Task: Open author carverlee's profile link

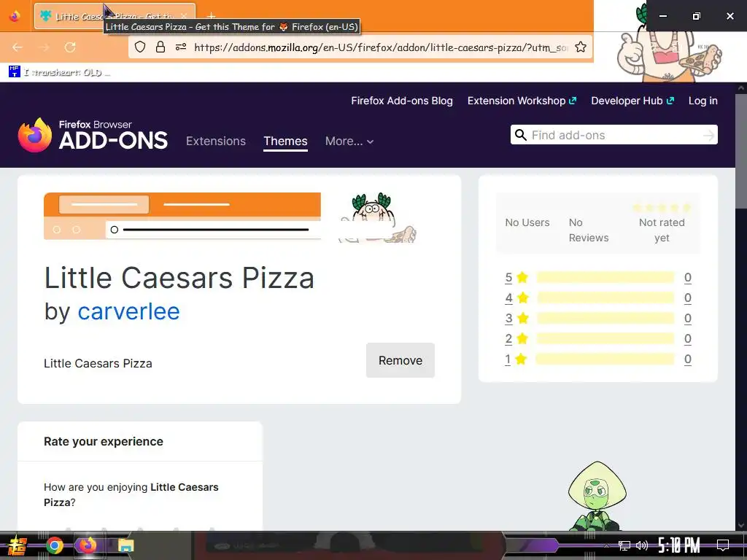Action: tap(128, 311)
